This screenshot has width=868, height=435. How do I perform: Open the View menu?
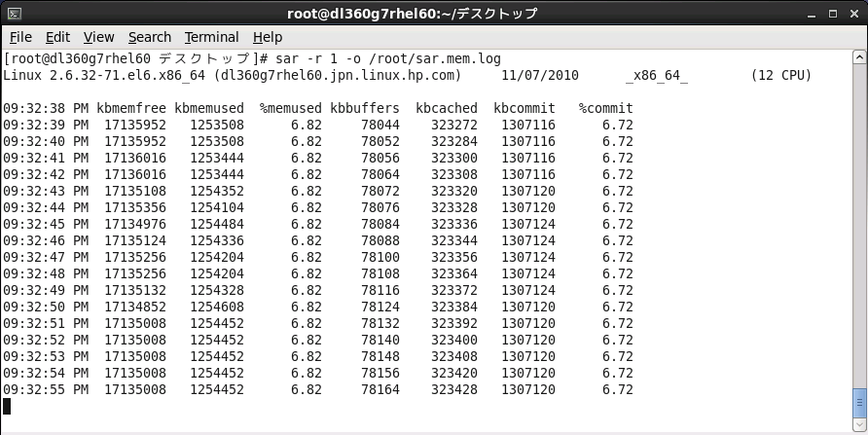pos(99,37)
